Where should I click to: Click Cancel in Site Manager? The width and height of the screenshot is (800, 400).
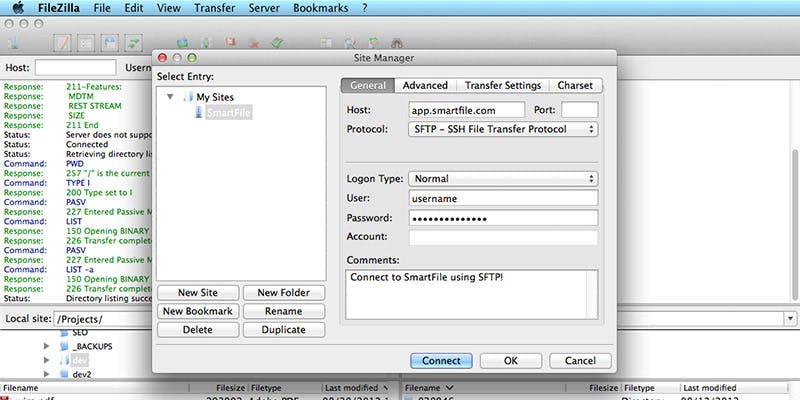[x=580, y=361]
